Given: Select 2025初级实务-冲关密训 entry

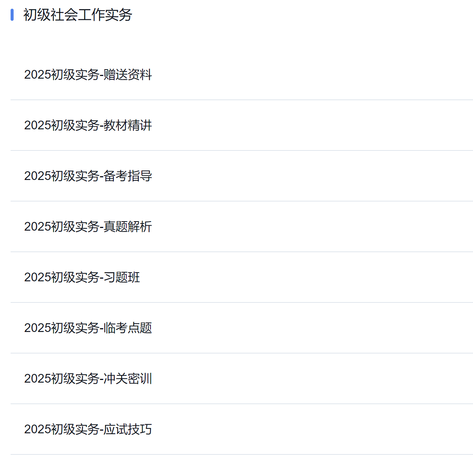Looking at the screenshot, I should coord(88,378).
